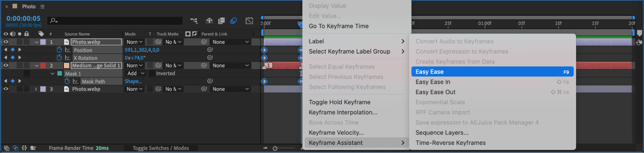644x153 pixels.
Task: Click Toggle Switches / Modes button
Action: tap(161, 148)
